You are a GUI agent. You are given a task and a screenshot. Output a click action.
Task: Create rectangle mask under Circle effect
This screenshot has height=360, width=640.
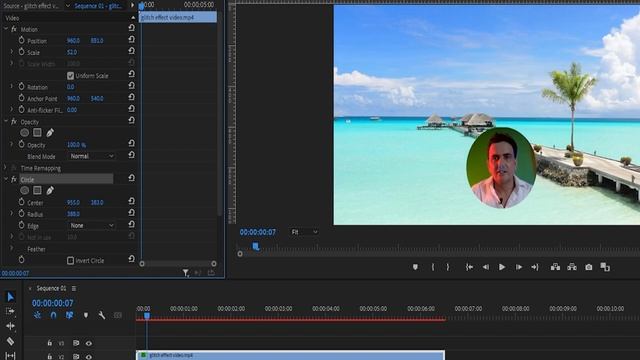[x=37, y=190]
